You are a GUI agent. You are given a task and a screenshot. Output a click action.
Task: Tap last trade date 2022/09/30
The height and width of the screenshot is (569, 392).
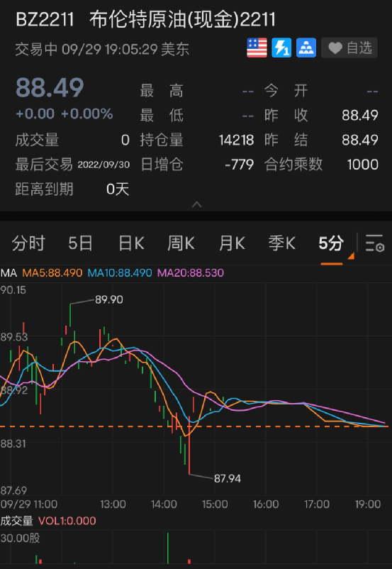tap(103, 165)
